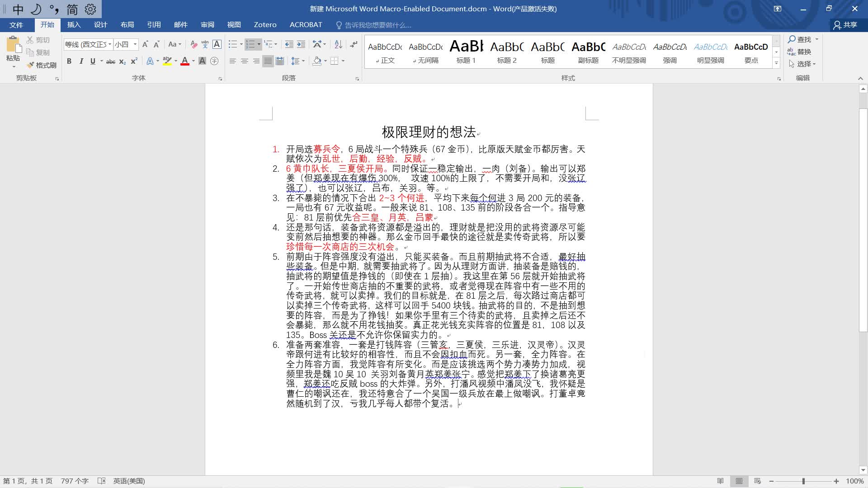The height and width of the screenshot is (488, 868).
Task: Insert an enclosed character
Action: [214, 61]
